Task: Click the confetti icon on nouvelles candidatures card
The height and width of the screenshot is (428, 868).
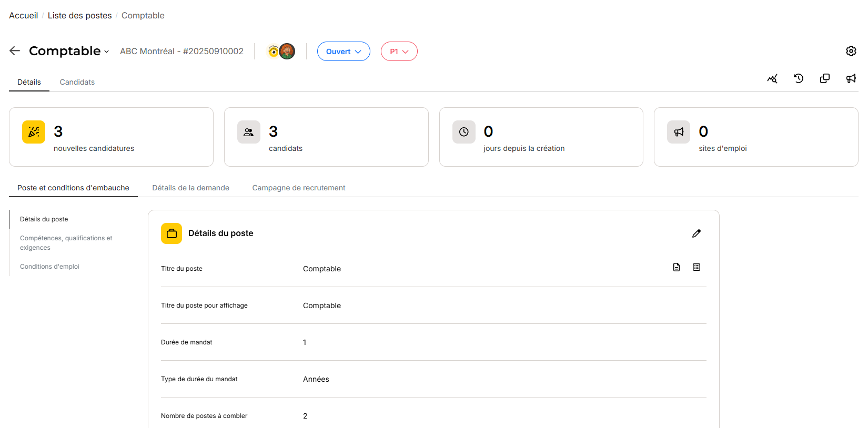Action: coord(34,132)
